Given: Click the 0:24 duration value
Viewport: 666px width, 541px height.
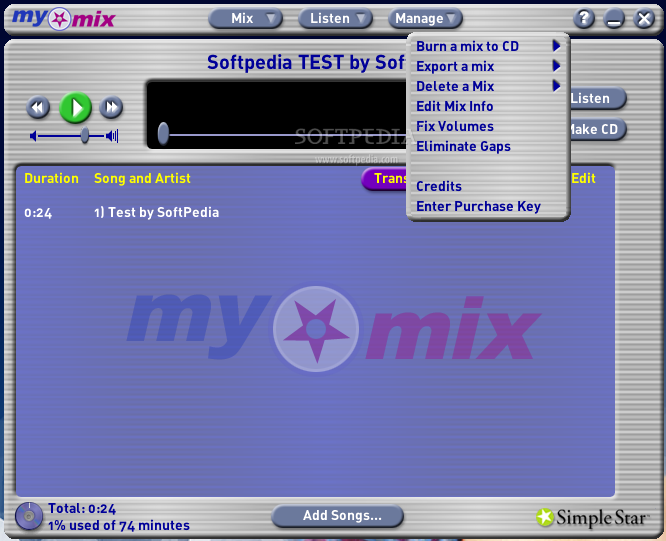Looking at the screenshot, I should click(x=38, y=213).
